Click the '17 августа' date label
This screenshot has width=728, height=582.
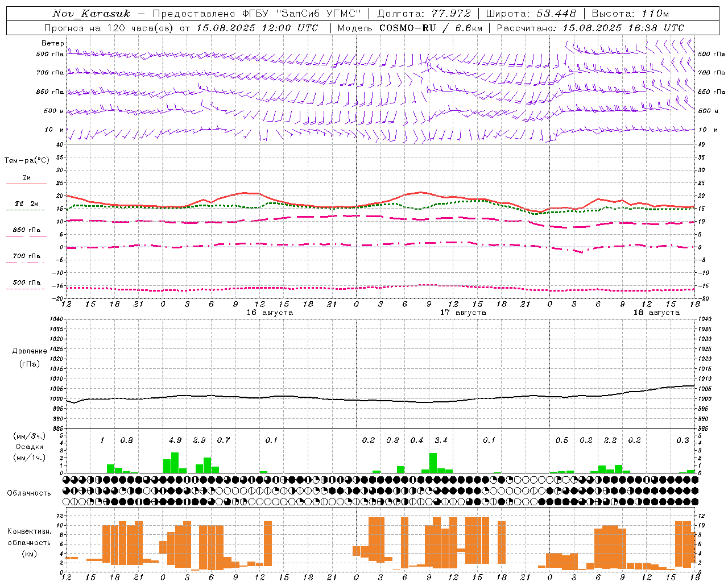(463, 313)
